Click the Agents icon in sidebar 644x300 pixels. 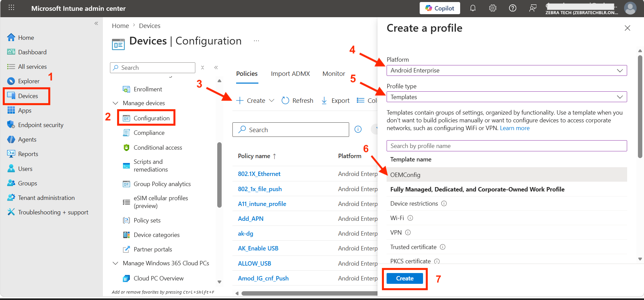(x=11, y=139)
